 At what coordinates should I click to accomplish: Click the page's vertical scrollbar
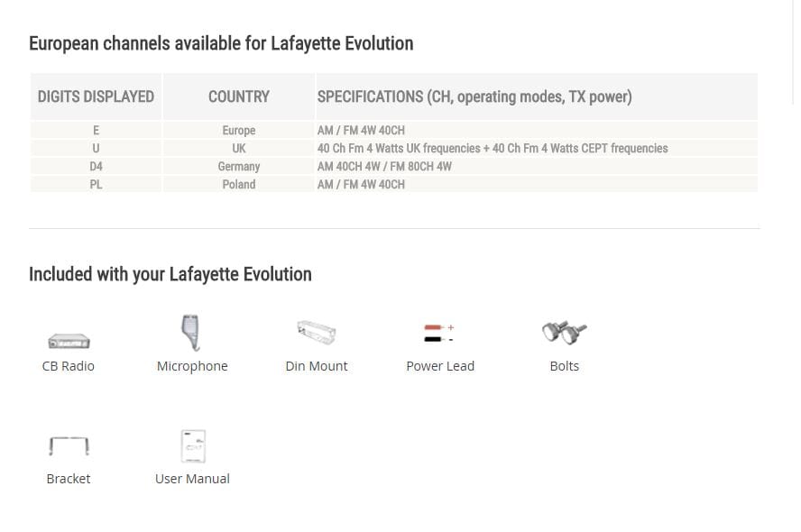[x=794, y=54]
